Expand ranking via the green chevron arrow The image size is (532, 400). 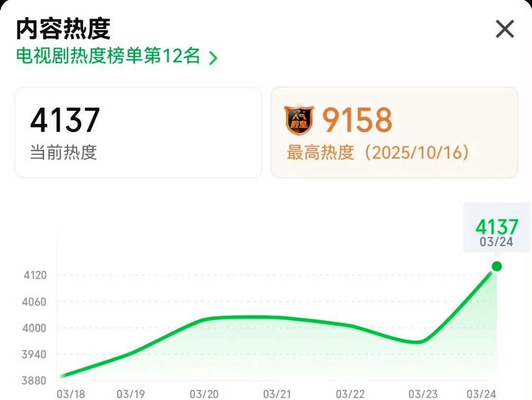pos(213,58)
